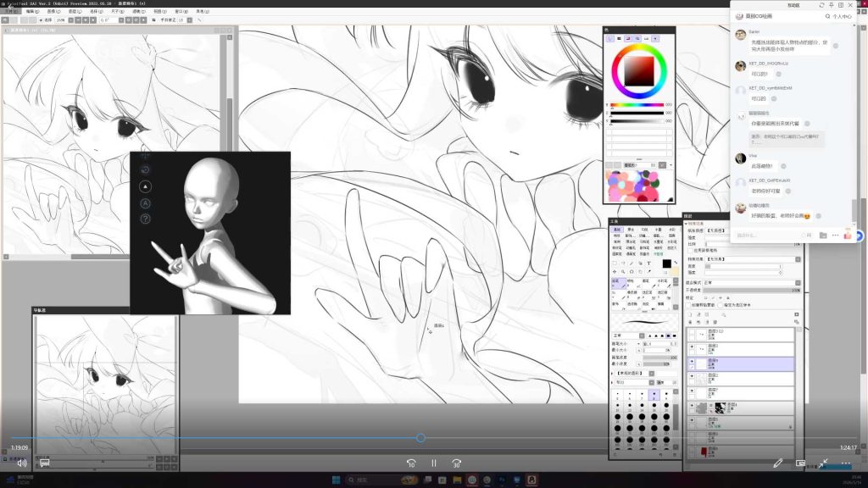Image resolution: width=868 pixels, height=488 pixels.
Task: Select the color wheel mode icon
Action: [x=609, y=39]
